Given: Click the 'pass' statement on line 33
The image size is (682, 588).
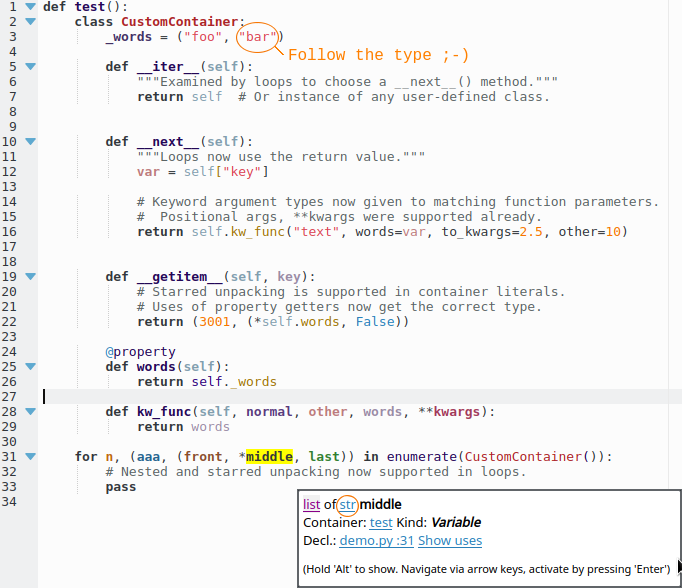Looking at the screenshot, I should pos(120,487).
